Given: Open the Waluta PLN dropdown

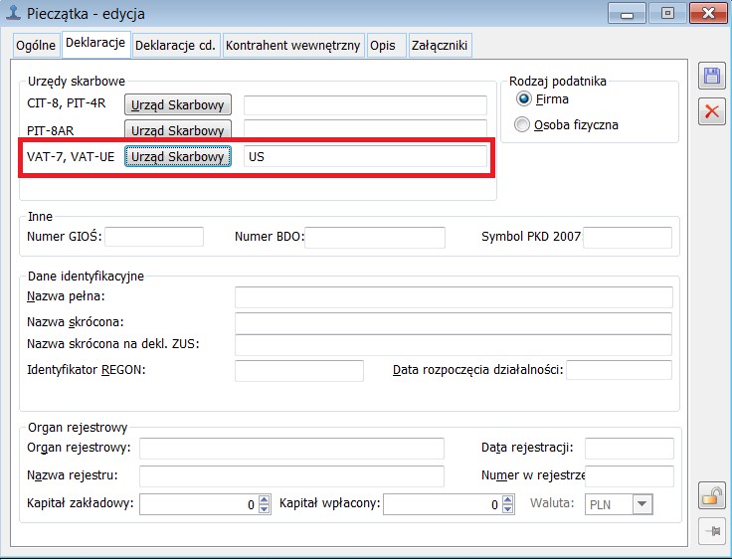Looking at the screenshot, I should tap(642, 504).
